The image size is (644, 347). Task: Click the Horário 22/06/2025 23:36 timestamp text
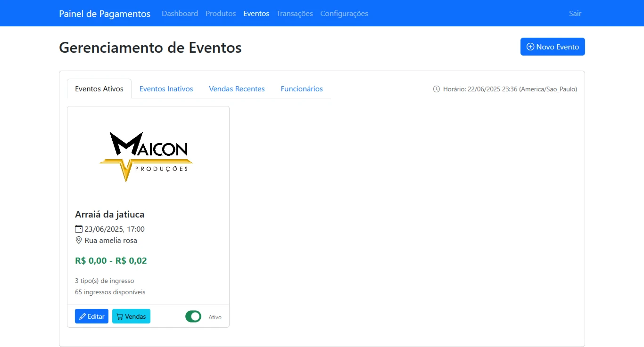tap(510, 89)
